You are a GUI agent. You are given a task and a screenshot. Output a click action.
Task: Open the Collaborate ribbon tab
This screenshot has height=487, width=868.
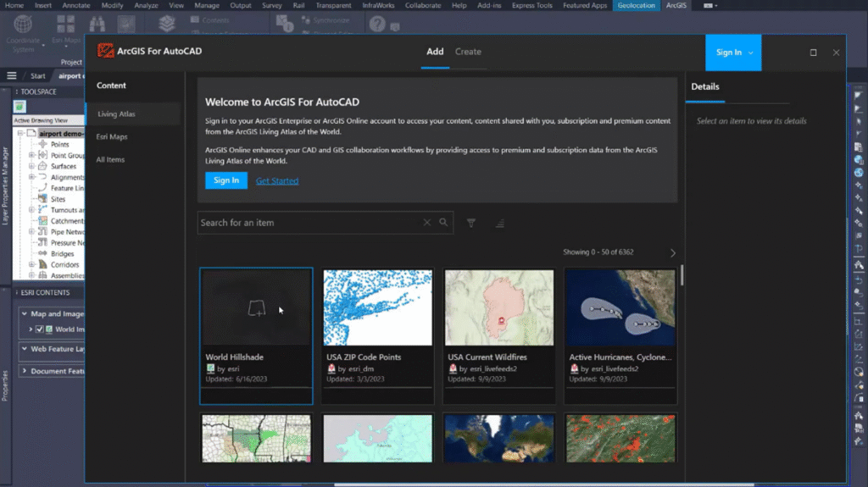(423, 5)
